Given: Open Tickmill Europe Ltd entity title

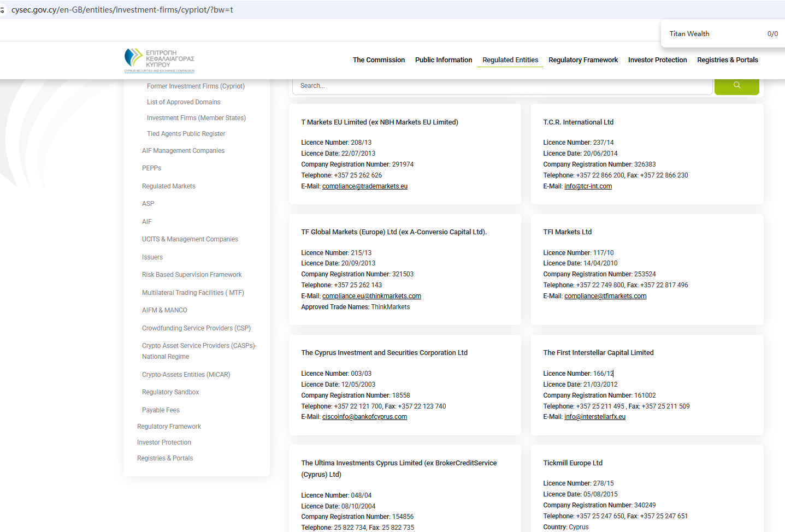Looking at the screenshot, I should tap(572, 463).
